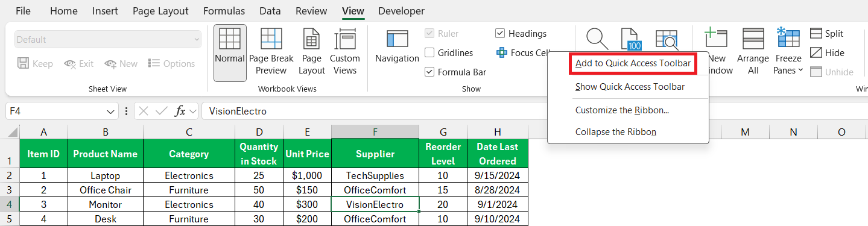Cancel formula entry X icon
The image size is (868, 226).
144,111
